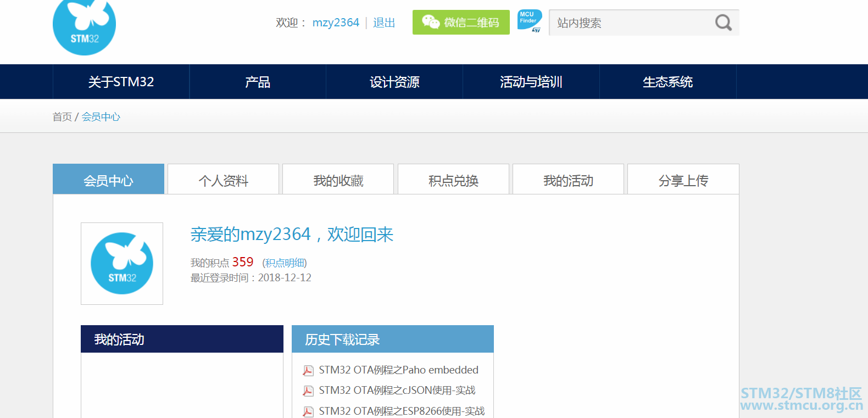Select the 会员中心 tab

click(x=108, y=179)
